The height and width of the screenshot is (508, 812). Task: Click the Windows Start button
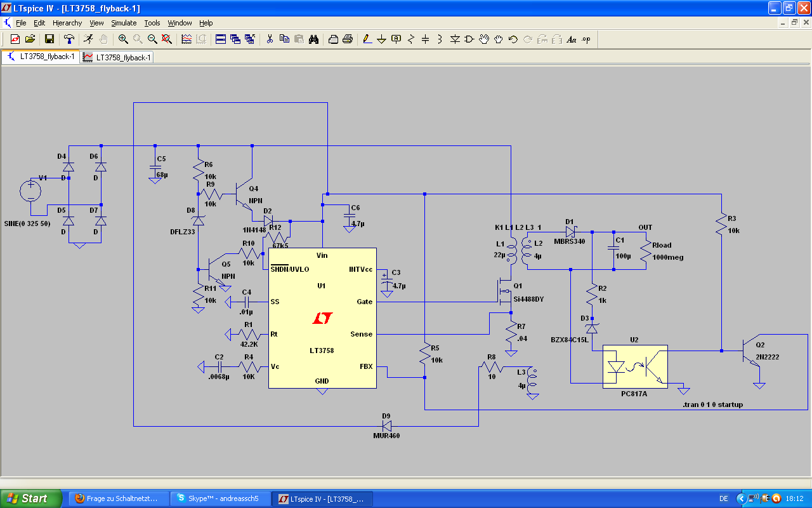[x=31, y=498]
